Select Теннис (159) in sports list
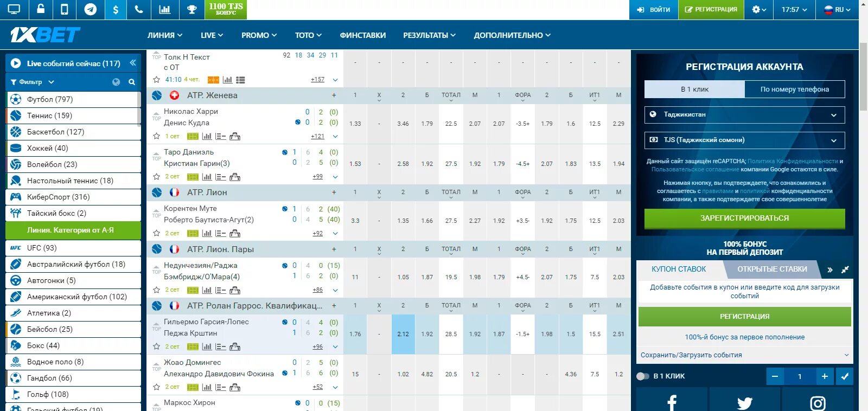This screenshot has height=411, width=868. coord(73,115)
